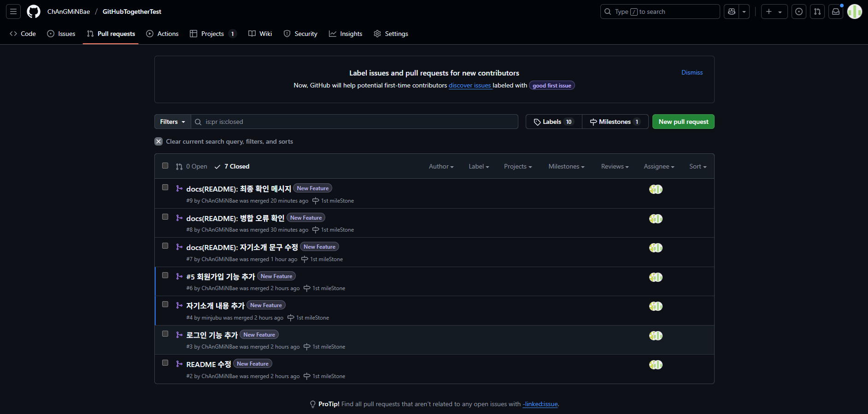868x414 pixels.
Task: Open GitHubTogetherTest repository breadcrumb link
Action: (x=132, y=12)
